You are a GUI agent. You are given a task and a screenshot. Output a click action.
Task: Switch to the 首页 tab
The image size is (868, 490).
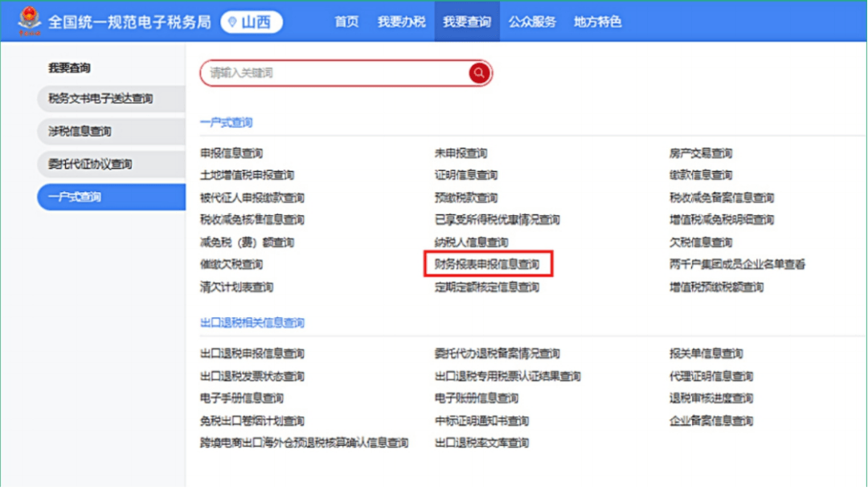tap(346, 22)
